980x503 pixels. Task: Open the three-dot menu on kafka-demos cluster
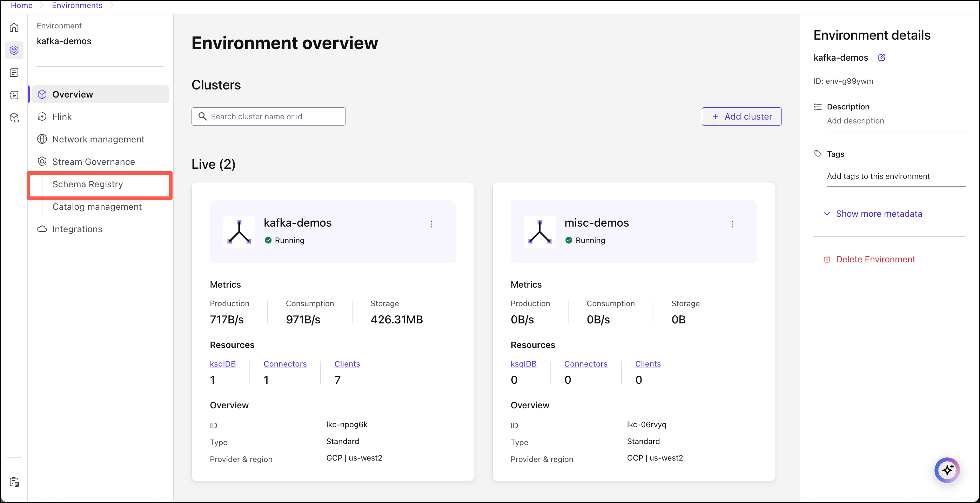click(431, 224)
